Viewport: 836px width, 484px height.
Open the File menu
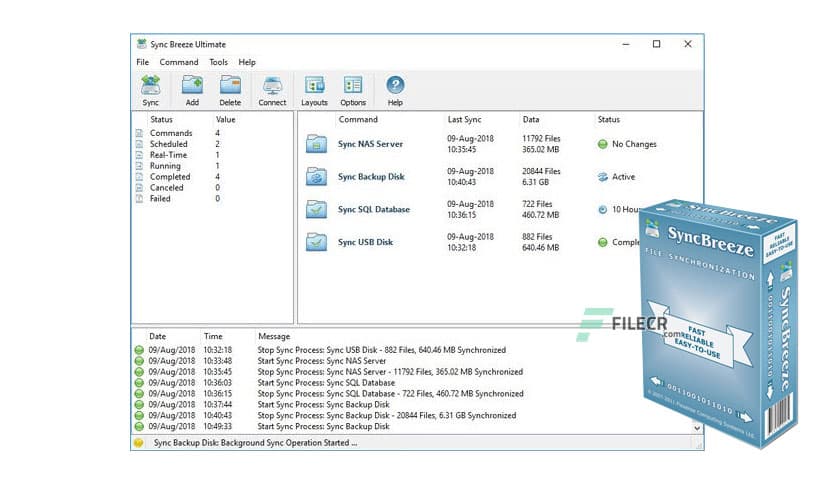pos(142,62)
